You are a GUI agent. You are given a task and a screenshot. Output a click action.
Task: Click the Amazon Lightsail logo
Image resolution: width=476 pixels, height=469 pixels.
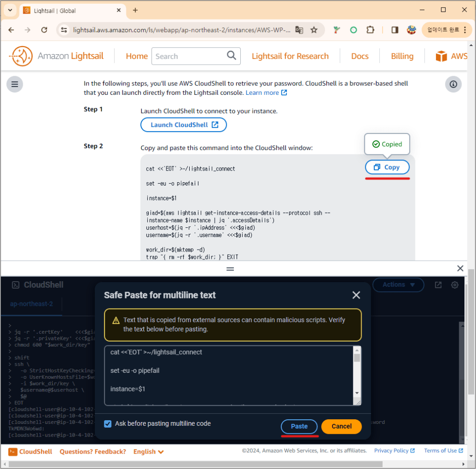pyautogui.click(x=56, y=56)
